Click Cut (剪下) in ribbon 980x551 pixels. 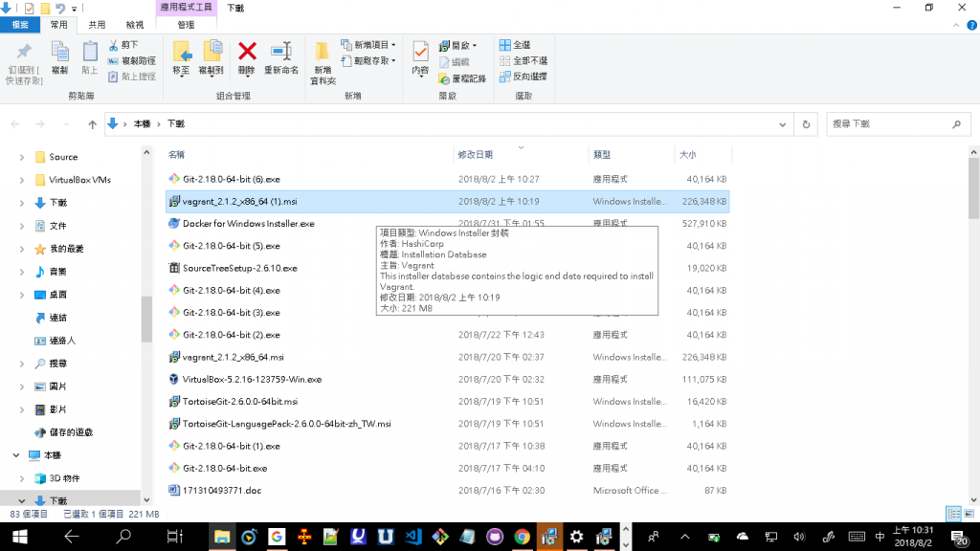tap(123, 45)
